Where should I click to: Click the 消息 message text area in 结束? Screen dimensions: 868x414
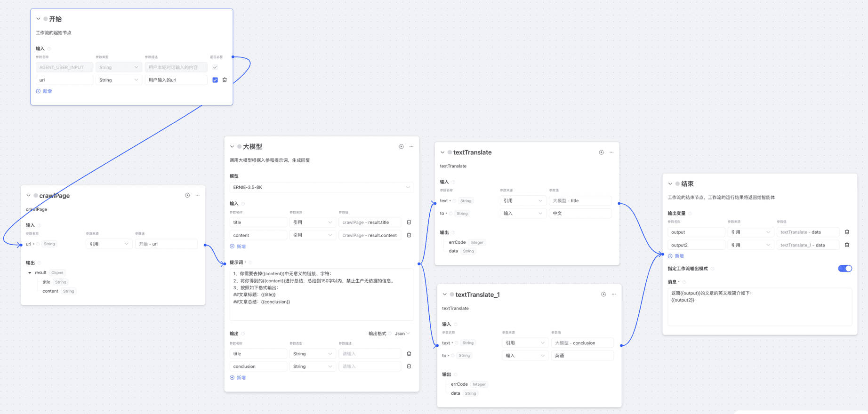(x=760, y=307)
